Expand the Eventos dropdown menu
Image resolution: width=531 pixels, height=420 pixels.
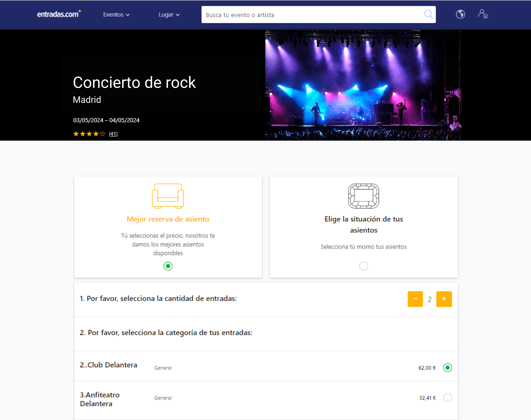[x=116, y=15]
